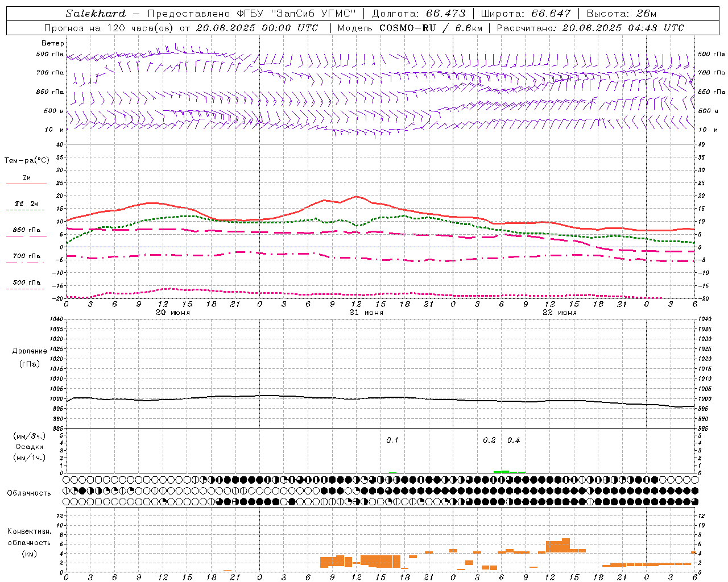The image size is (728, 582).
Task: Click the 850 гПа temperature legend entry
Action: click(26, 230)
